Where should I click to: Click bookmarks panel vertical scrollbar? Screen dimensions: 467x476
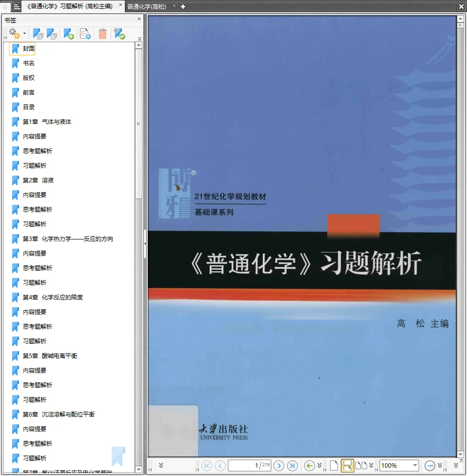138,124
